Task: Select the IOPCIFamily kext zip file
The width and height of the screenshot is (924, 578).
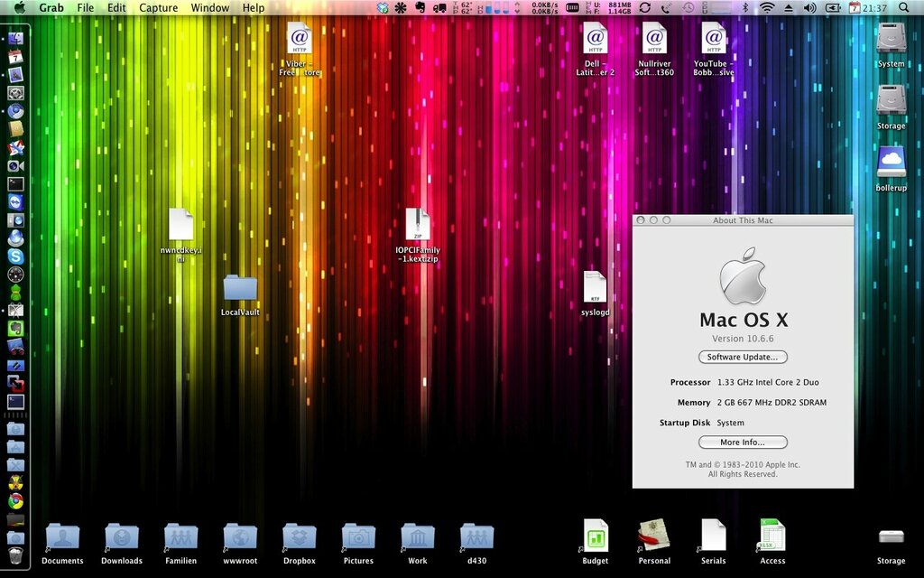Action: (x=417, y=225)
